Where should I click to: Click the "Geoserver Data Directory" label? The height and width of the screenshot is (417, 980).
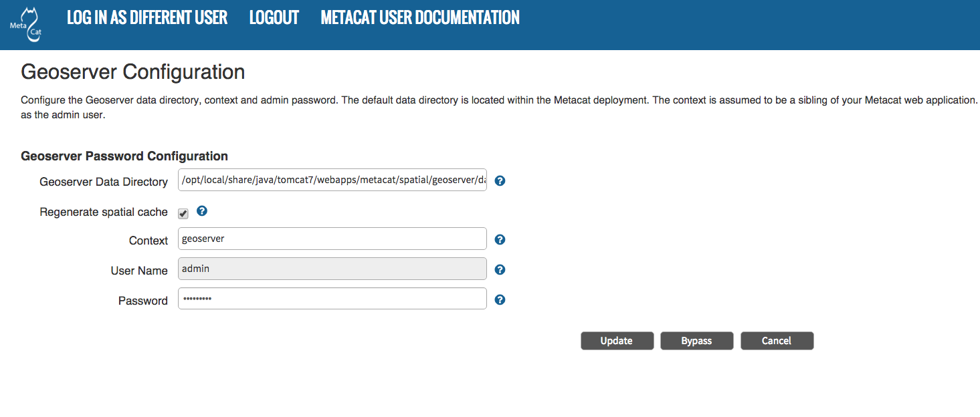point(104,182)
